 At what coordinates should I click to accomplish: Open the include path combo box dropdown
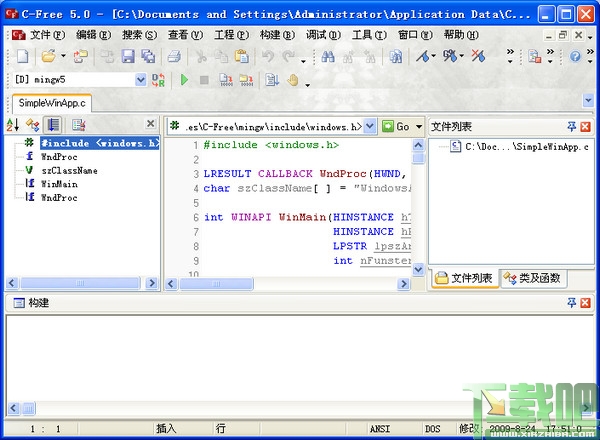(x=370, y=126)
